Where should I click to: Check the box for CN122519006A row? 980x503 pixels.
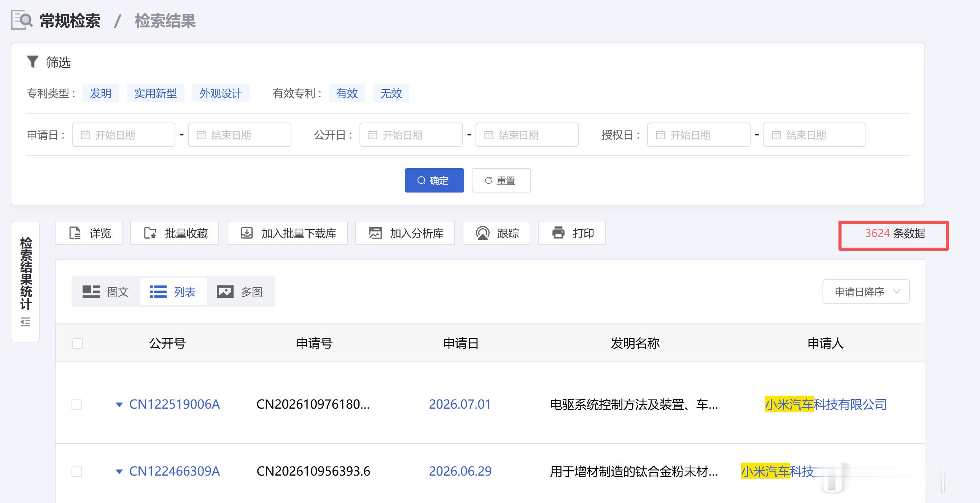[77, 405]
